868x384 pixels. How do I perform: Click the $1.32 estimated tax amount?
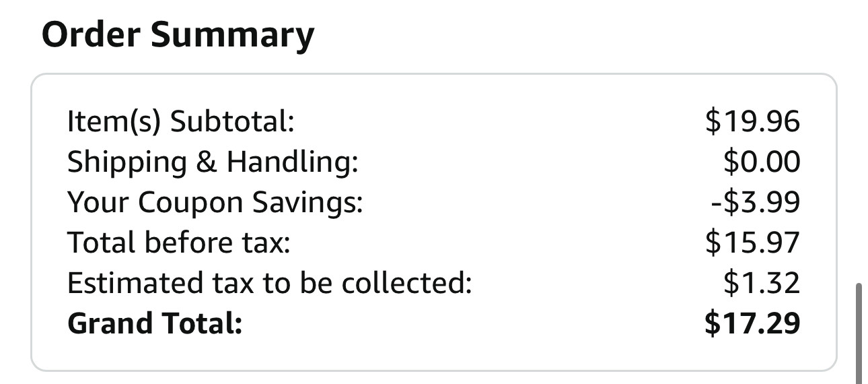coord(762,283)
